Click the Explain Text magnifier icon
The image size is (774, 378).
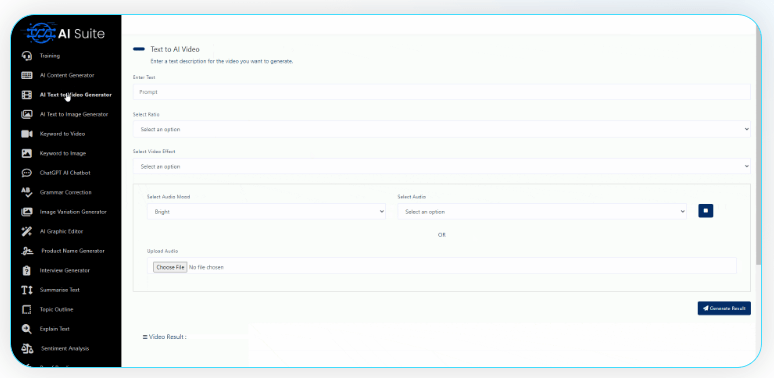click(27, 329)
